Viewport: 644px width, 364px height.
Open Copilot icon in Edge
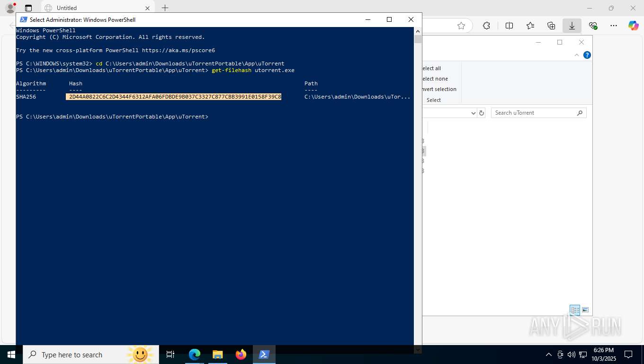pyautogui.click(x=634, y=26)
